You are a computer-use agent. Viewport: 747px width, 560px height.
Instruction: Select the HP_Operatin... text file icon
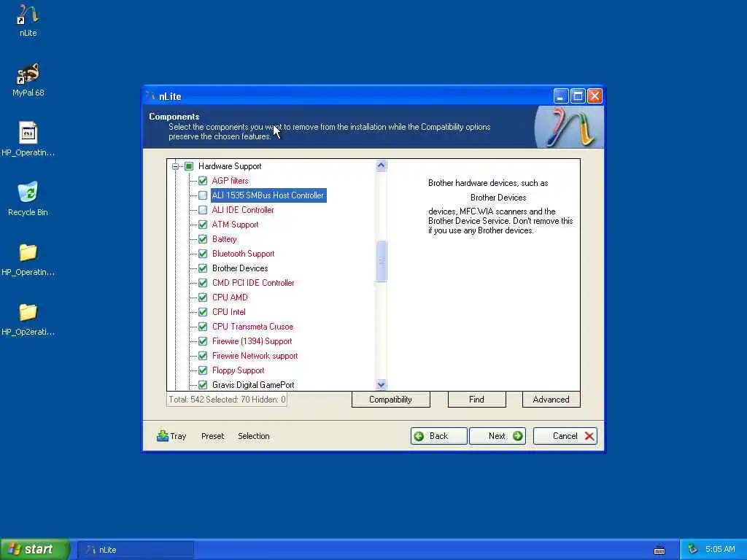click(x=28, y=133)
